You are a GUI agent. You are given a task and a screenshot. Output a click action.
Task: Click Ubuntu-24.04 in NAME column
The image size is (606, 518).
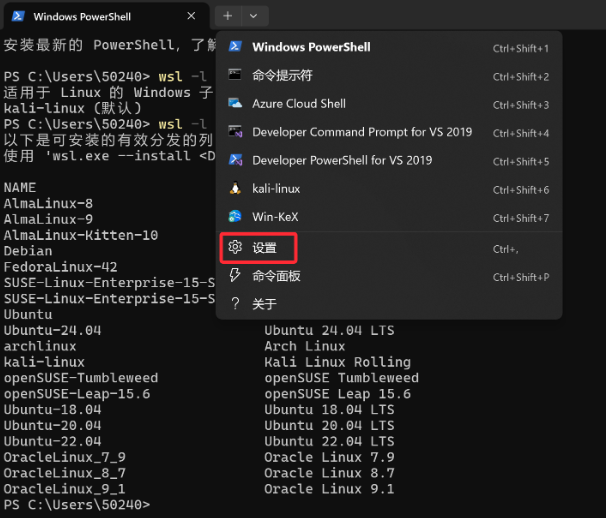[x=52, y=330]
